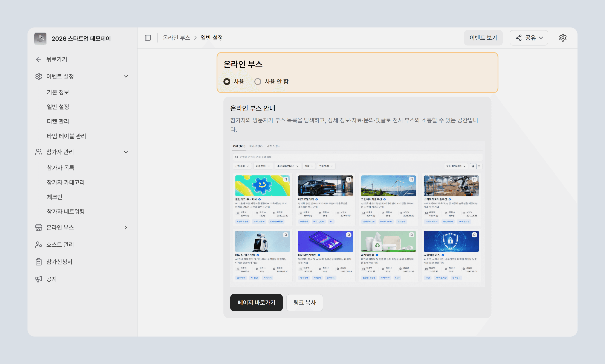Open 티켓 관리 in the sidebar
605x364 pixels.
pos(58,121)
